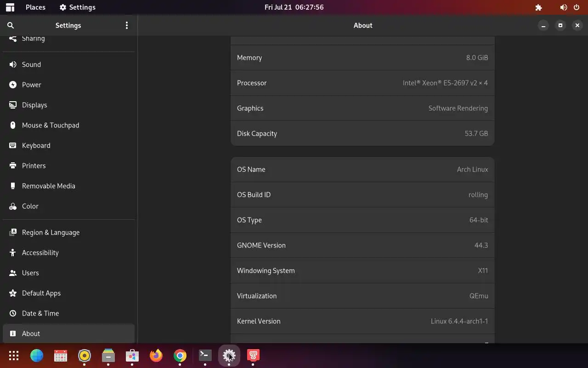
Task: Click the Removable Media icon
Action: 13,186
